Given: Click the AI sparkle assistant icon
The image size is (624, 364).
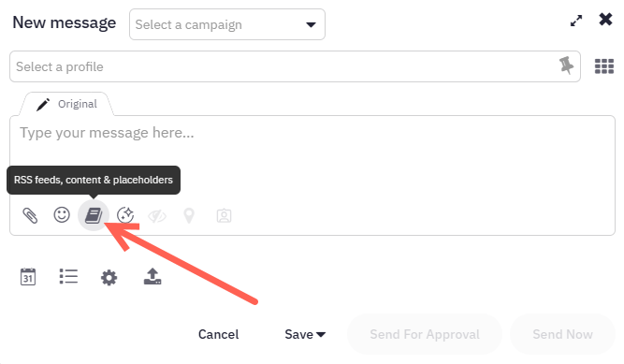Looking at the screenshot, I should 125,215.
